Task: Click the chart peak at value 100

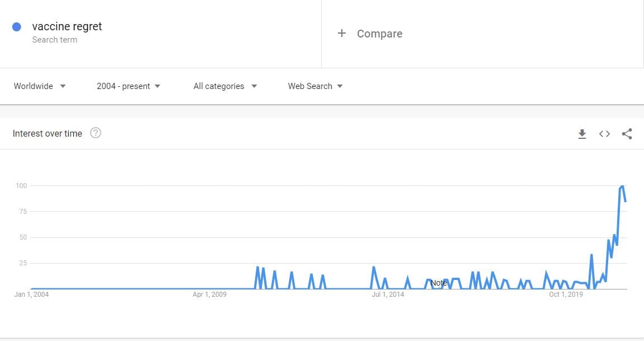Action: click(622, 187)
